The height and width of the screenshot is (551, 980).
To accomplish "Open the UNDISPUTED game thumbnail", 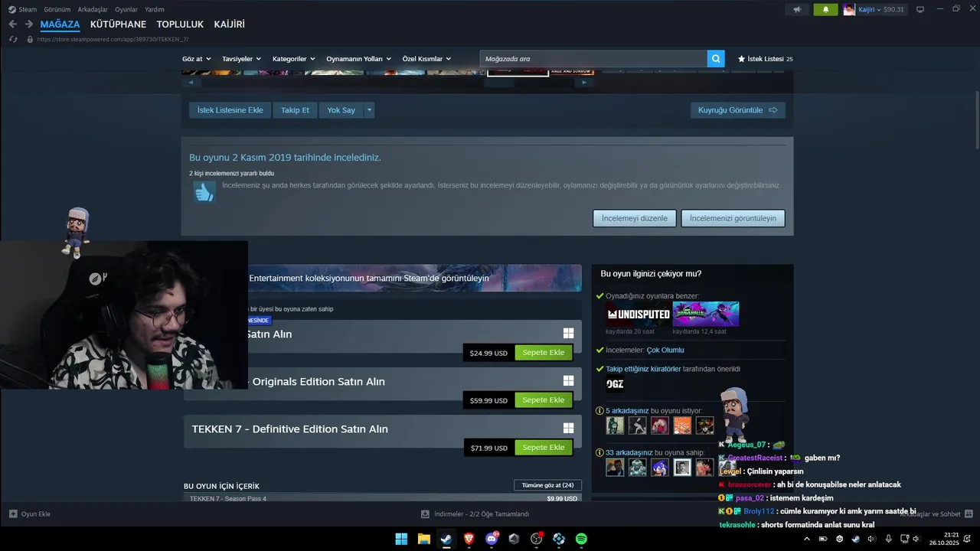I will point(638,314).
